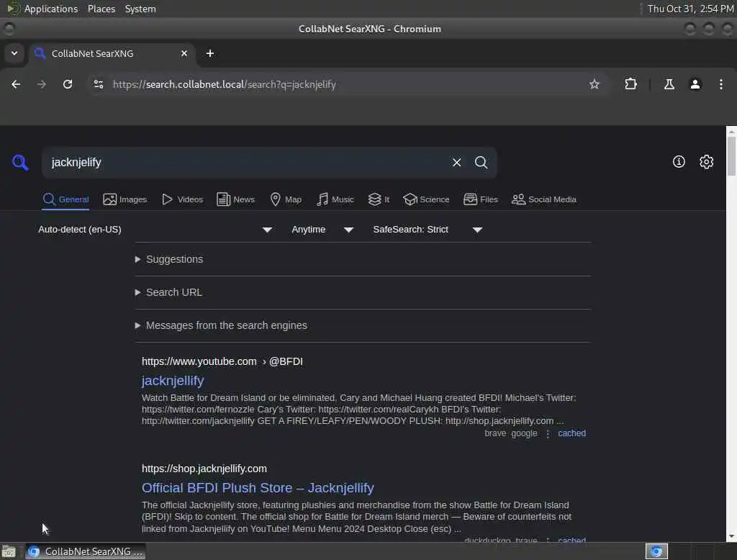Viewport: 737px width, 560px height.
Task: Open a new tab with the plus button
Action: [x=210, y=53]
